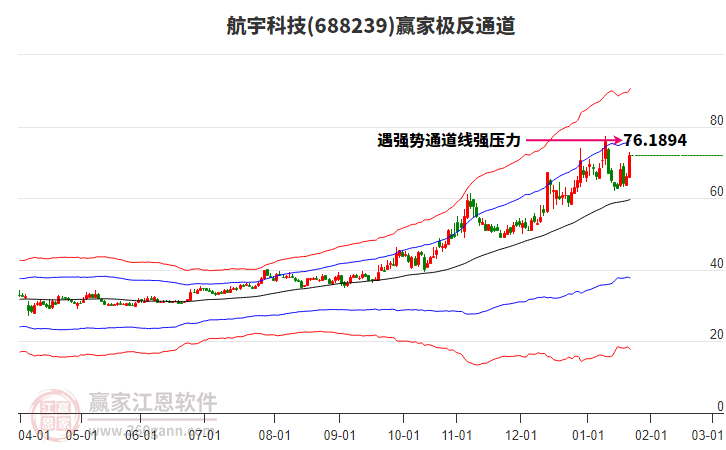Screen dimensions: 726x450
Task: Click the x-axis date 08-01
Action: click(x=274, y=436)
